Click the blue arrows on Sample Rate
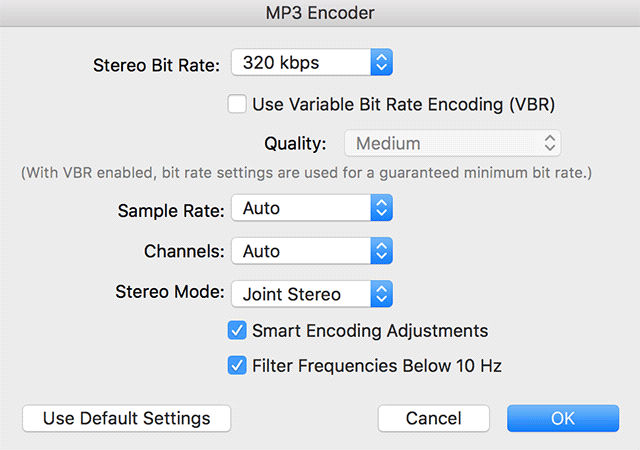The image size is (640, 450). click(x=381, y=209)
